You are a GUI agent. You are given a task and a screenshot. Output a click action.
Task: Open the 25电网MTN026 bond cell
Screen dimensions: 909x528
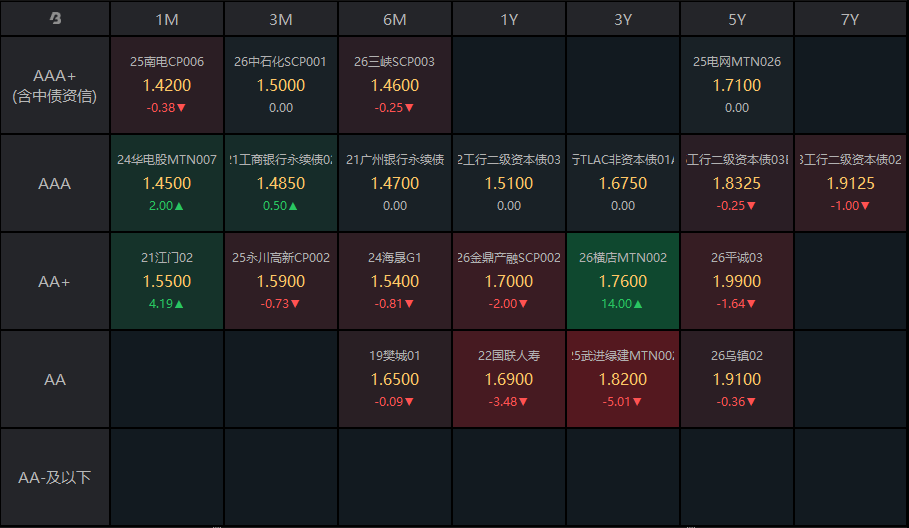coord(737,85)
